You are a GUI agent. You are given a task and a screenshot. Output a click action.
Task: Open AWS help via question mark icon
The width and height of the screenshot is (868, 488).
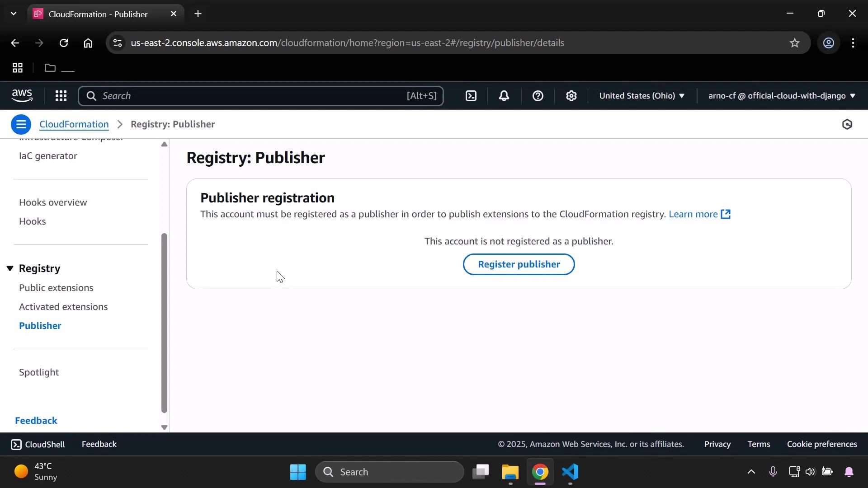[x=538, y=96]
